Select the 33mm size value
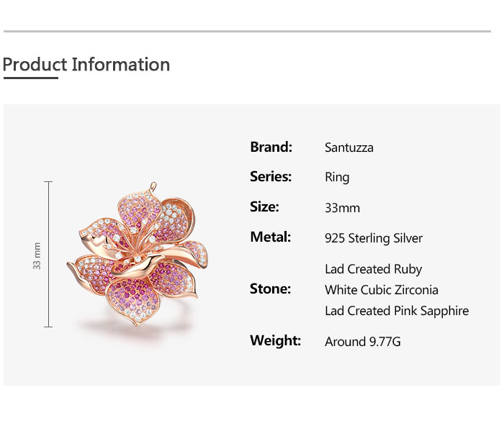504x423 pixels. (342, 208)
